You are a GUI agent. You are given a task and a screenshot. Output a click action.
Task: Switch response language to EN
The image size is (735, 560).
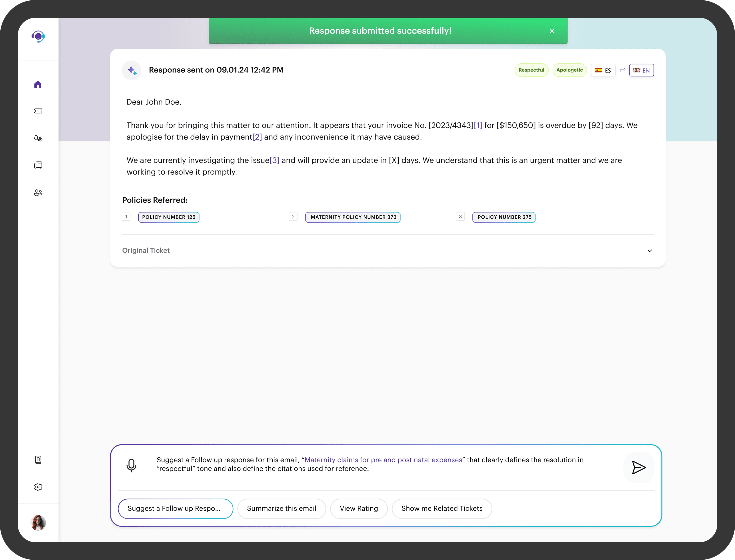click(641, 70)
